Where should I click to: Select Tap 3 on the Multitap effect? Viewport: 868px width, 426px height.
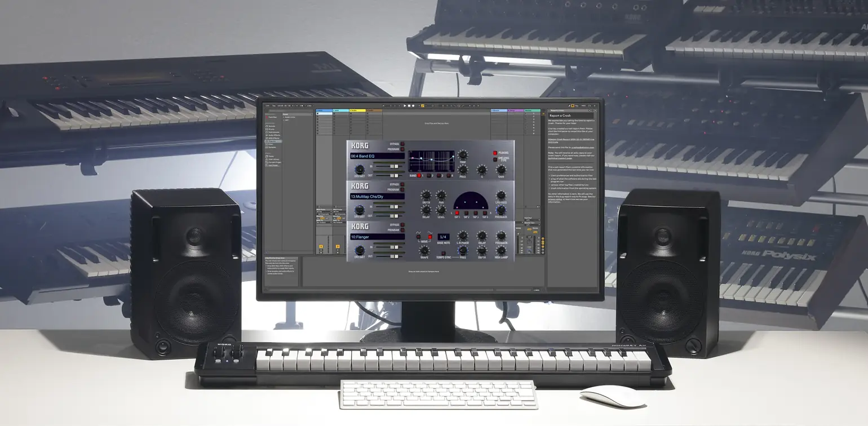click(x=476, y=213)
